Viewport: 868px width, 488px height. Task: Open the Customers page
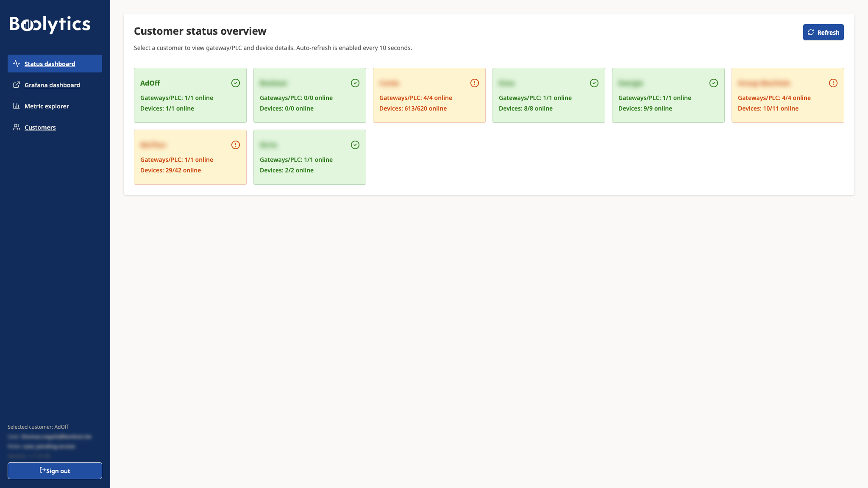(55, 127)
